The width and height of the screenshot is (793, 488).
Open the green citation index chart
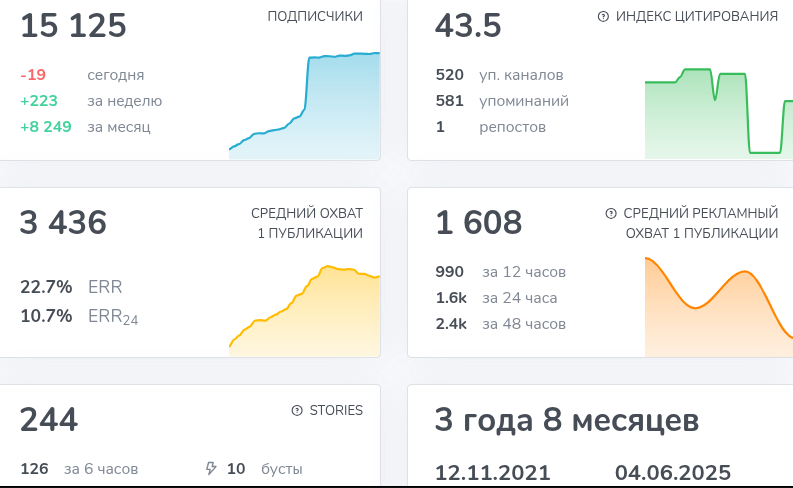(719, 114)
